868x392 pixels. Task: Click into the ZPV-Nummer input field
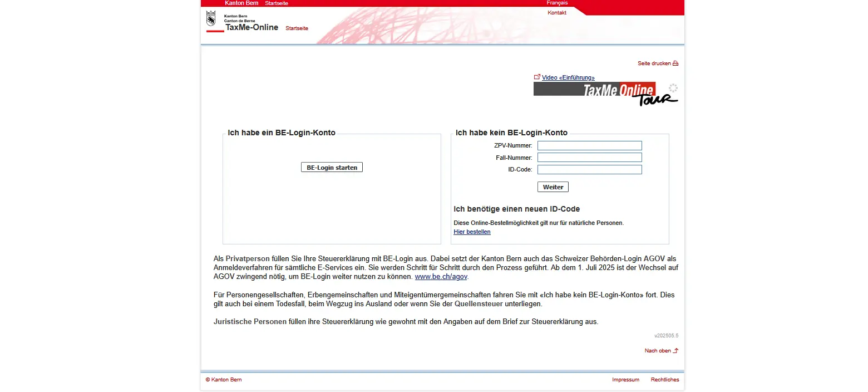click(589, 145)
